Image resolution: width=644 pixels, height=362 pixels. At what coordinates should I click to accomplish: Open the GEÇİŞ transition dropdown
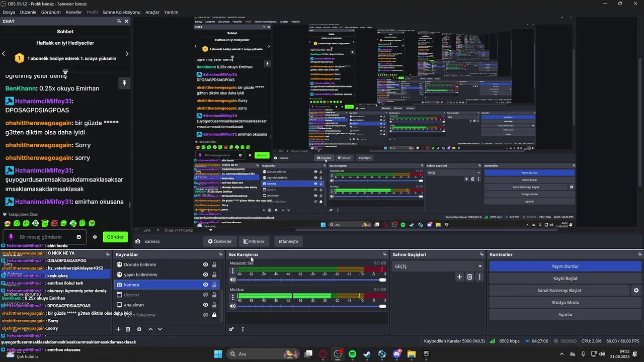coord(438,266)
